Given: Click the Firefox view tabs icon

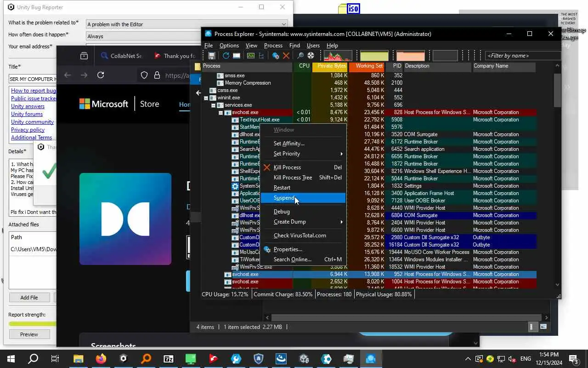Looking at the screenshot, I should 84,56.
